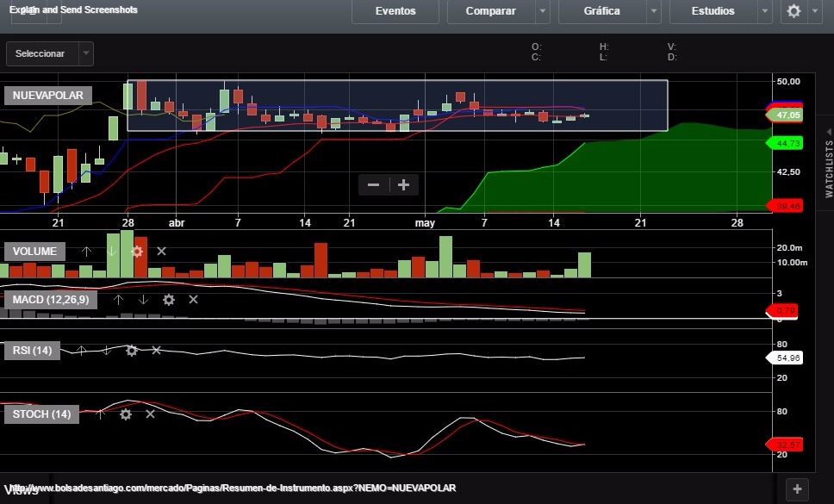The width and height of the screenshot is (834, 504).
Task: Expand the Comparar dropdown arrow
Action: pos(542,11)
